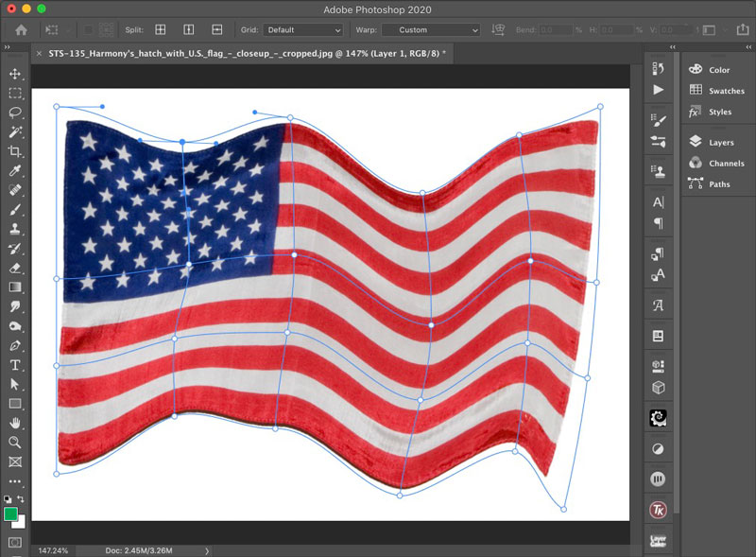Click the green foreground color swatch
The width and height of the screenshot is (756, 557).
pyautogui.click(x=11, y=513)
